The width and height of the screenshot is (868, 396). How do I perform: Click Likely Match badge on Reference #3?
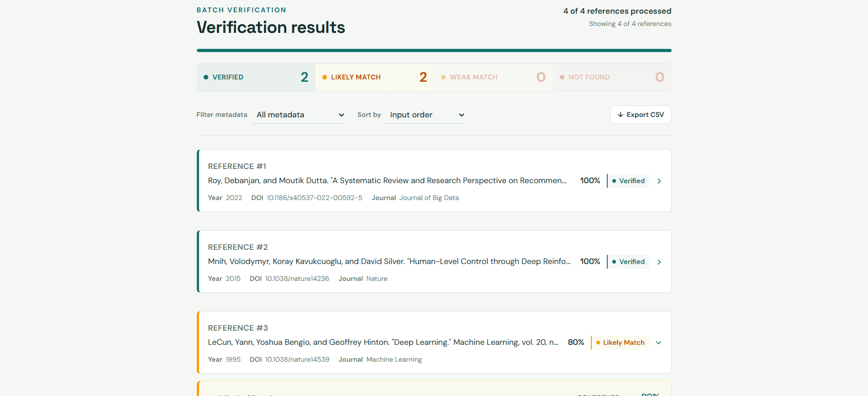[x=620, y=343]
